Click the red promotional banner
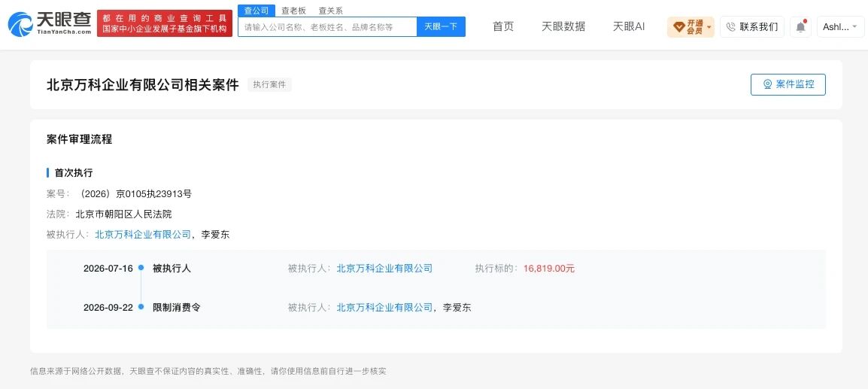Image resolution: width=868 pixels, height=389 pixels. pos(165,23)
